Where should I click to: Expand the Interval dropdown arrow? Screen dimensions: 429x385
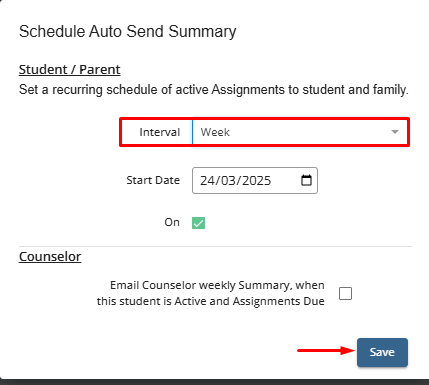pos(395,132)
